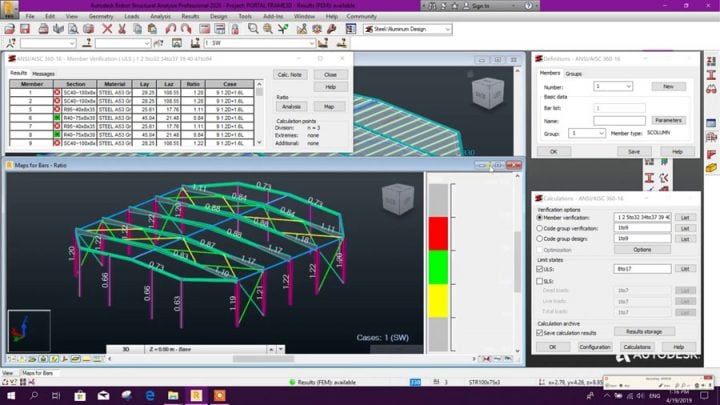The width and height of the screenshot is (720, 405).
Task: Click the yellow block icon in right sidebar
Action: point(711,168)
